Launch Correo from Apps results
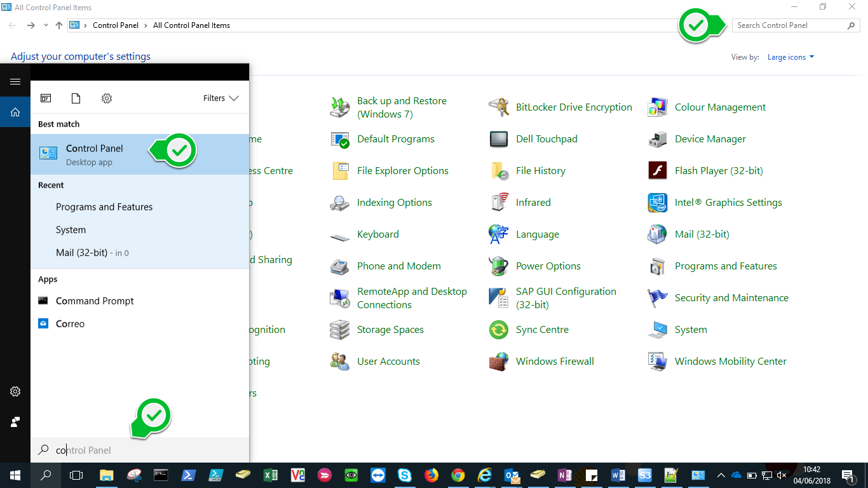The width and height of the screenshot is (868, 488). (x=140, y=324)
